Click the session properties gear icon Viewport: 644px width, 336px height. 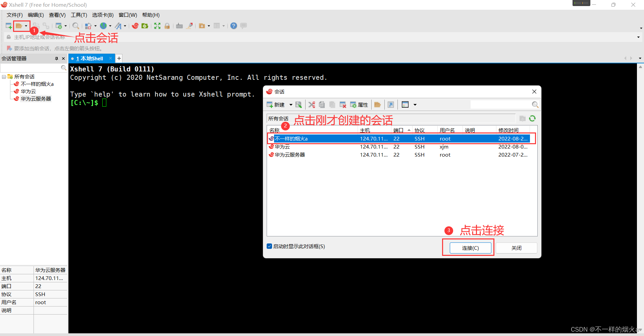click(59, 26)
